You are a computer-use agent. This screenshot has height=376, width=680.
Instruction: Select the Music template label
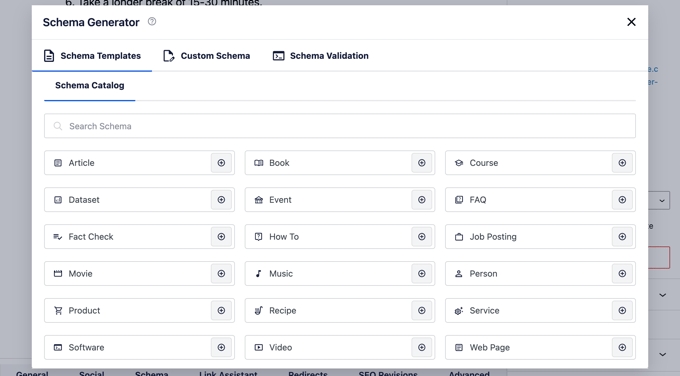[281, 274]
